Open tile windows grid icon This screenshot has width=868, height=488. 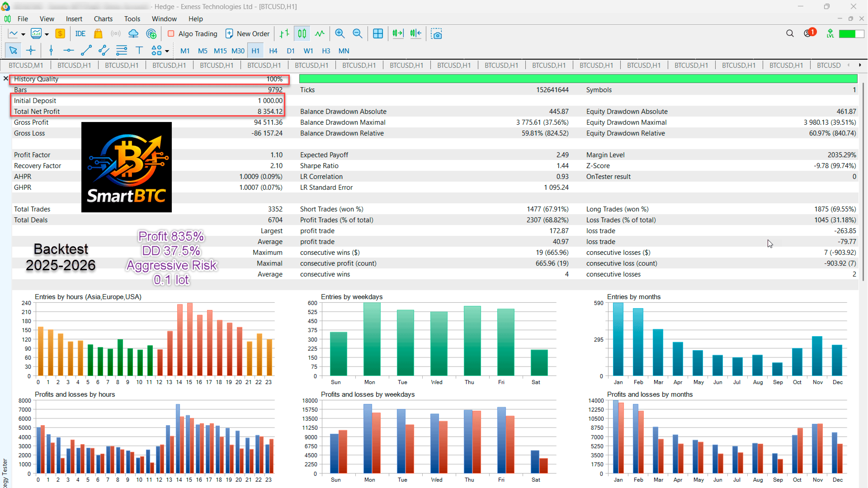[378, 34]
